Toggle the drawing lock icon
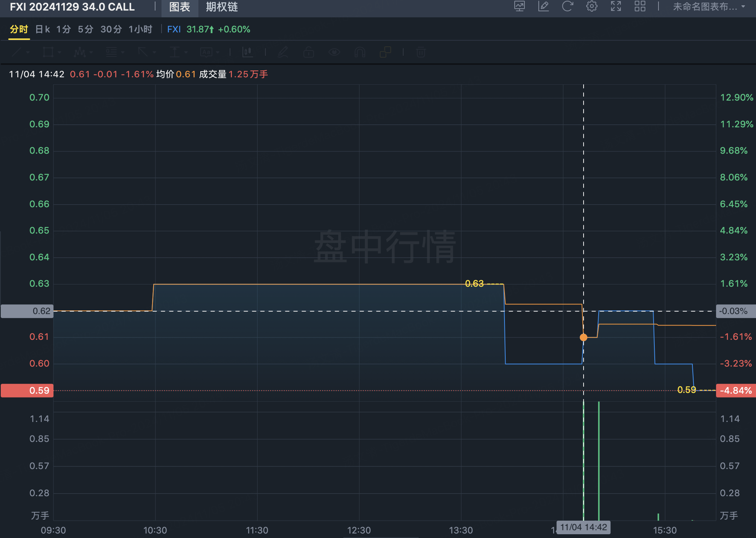This screenshot has height=538, width=756. tap(308, 52)
